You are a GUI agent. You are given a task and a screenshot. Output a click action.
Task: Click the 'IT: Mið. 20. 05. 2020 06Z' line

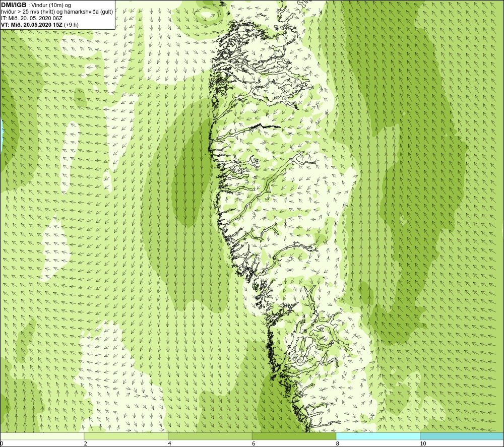coord(32,18)
